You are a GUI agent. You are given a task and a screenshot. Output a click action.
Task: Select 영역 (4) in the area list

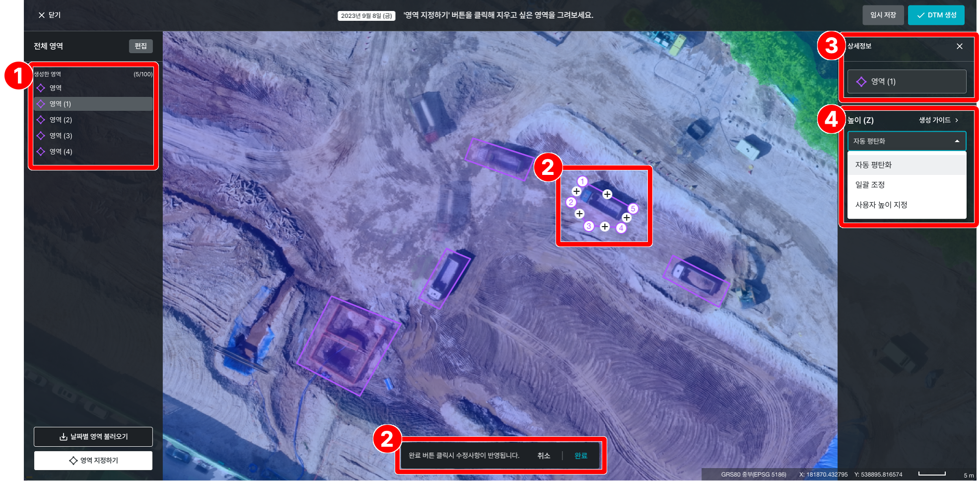coord(61,152)
